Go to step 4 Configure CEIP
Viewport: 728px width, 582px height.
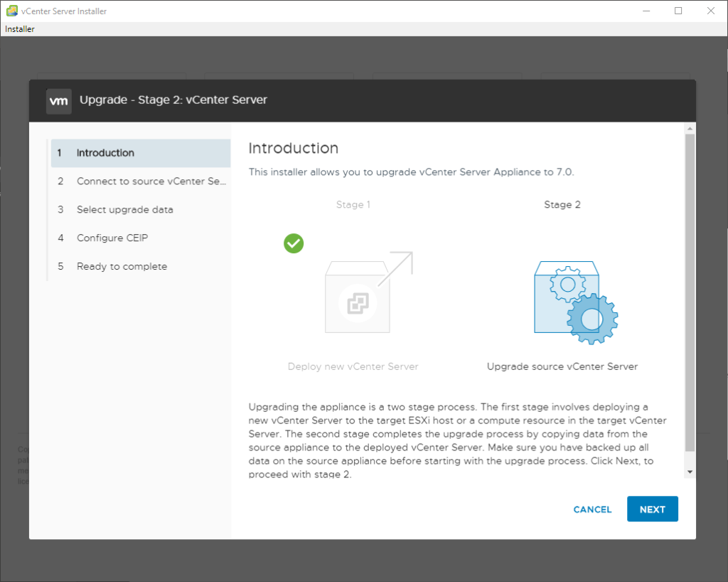click(x=141, y=238)
